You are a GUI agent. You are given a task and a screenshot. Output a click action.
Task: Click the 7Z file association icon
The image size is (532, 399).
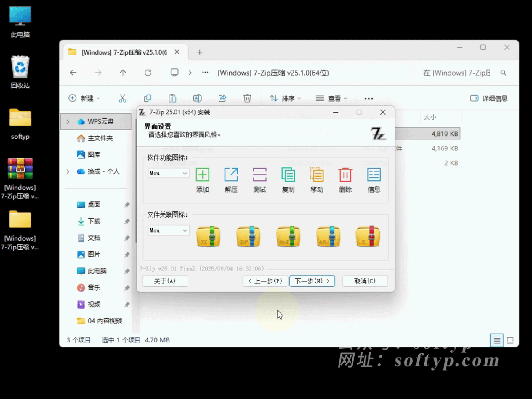[x=208, y=236]
